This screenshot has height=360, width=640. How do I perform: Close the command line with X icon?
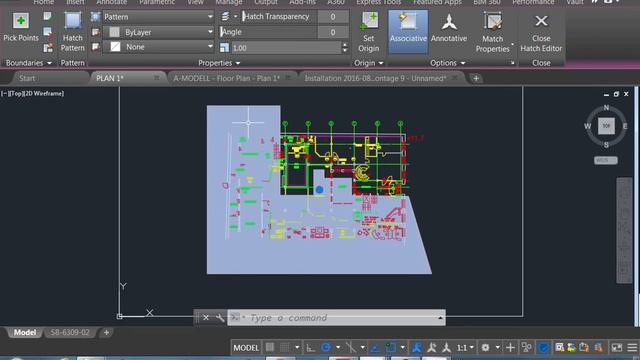(206, 318)
